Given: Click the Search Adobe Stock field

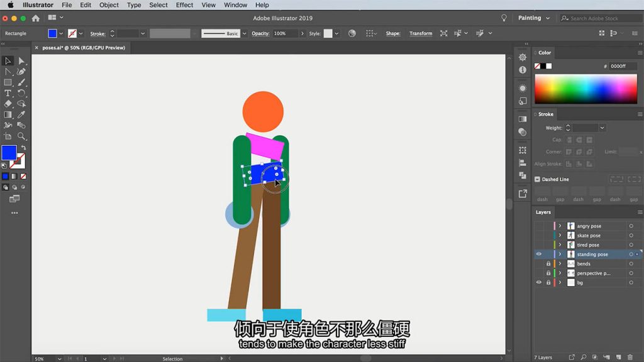Looking at the screenshot, I should click(x=601, y=18).
